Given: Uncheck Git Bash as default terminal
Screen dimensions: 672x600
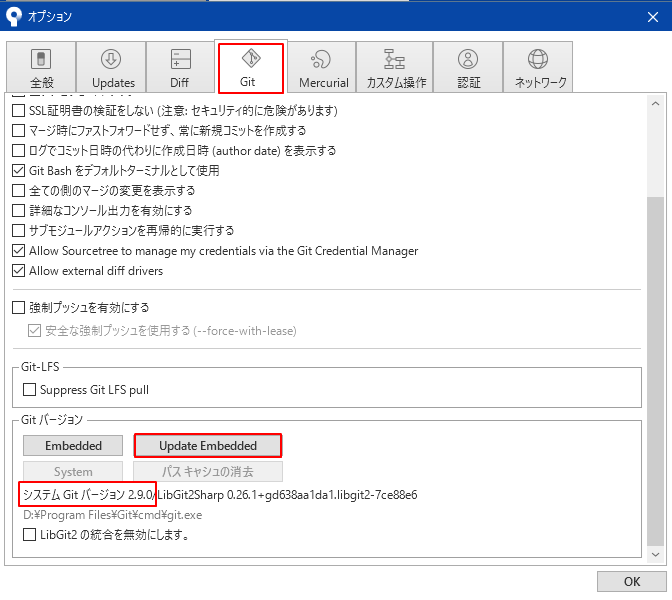Looking at the screenshot, I should click(x=18, y=171).
